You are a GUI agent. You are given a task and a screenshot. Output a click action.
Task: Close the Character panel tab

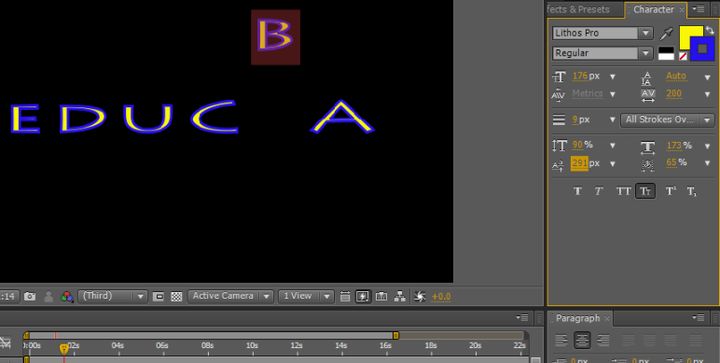[682, 10]
